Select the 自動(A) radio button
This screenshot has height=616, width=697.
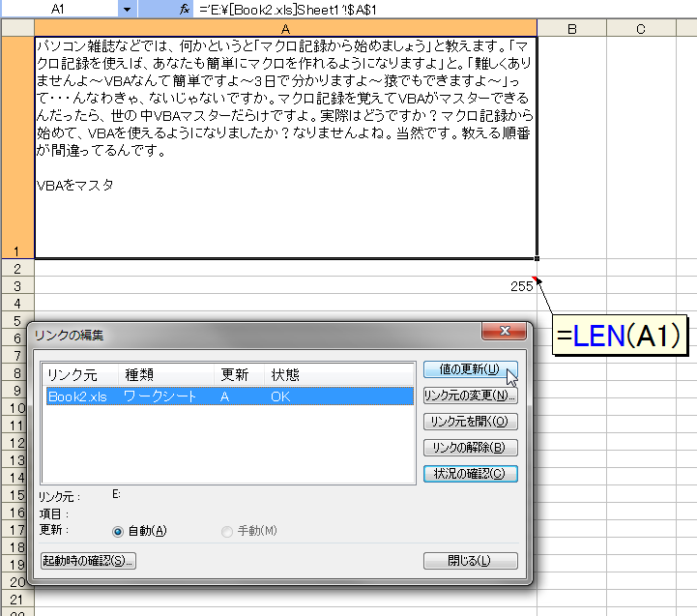pyautogui.click(x=119, y=531)
